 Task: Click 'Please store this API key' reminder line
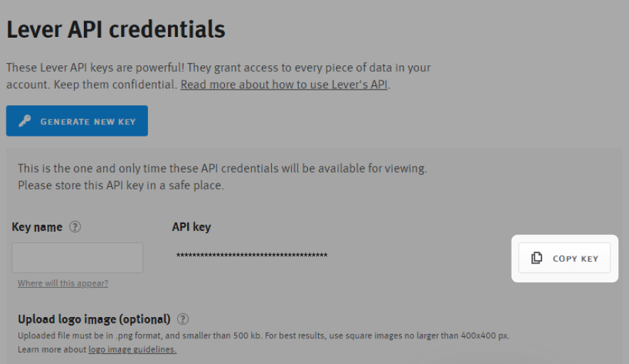pos(120,186)
